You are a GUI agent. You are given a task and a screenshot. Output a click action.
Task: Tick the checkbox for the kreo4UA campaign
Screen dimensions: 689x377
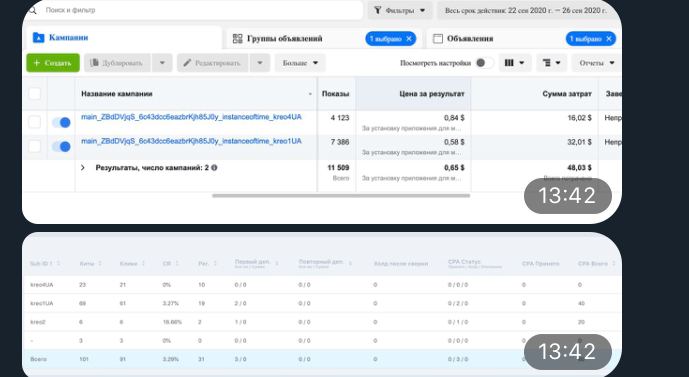click(x=35, y=122)
